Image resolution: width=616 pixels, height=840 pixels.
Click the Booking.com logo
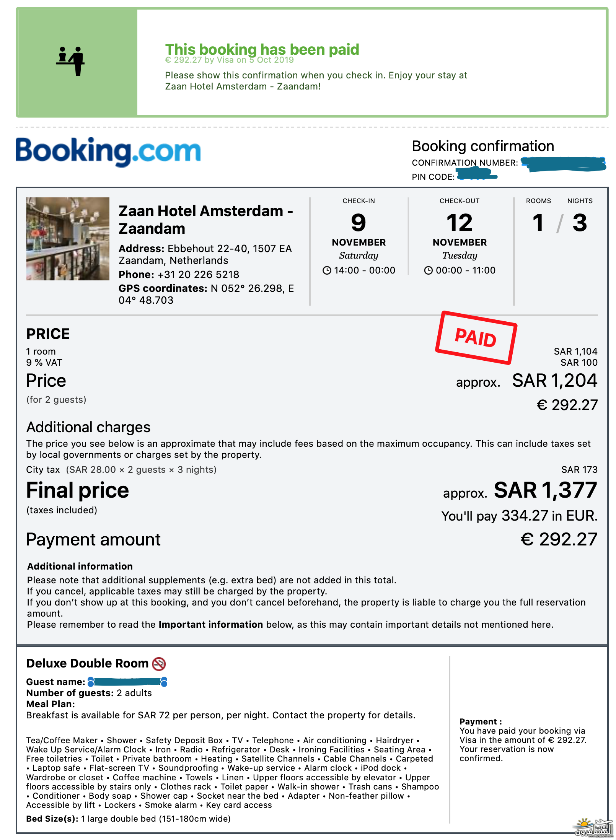(x=108, y=151)
